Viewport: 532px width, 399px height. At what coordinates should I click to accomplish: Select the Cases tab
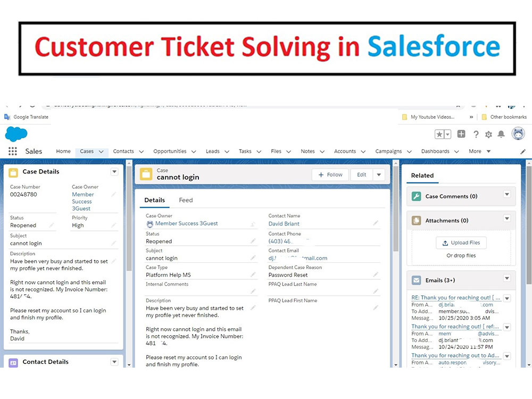coord(87,151)
